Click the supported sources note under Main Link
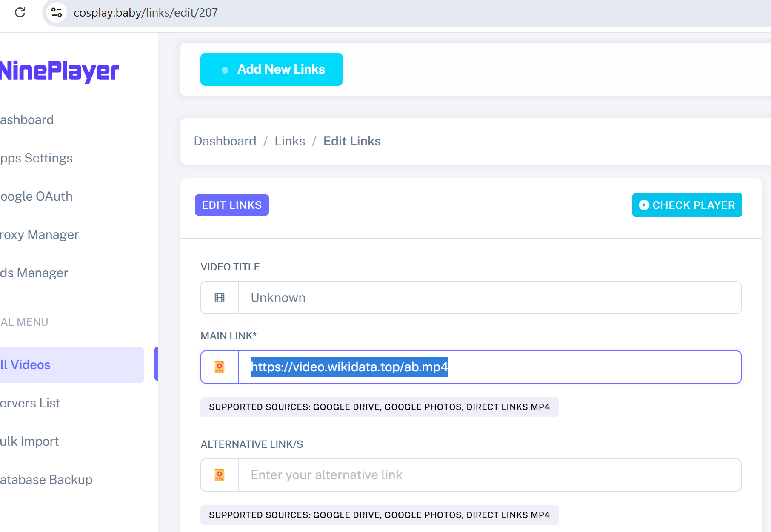771x532 pixels. tap(380, 407)
